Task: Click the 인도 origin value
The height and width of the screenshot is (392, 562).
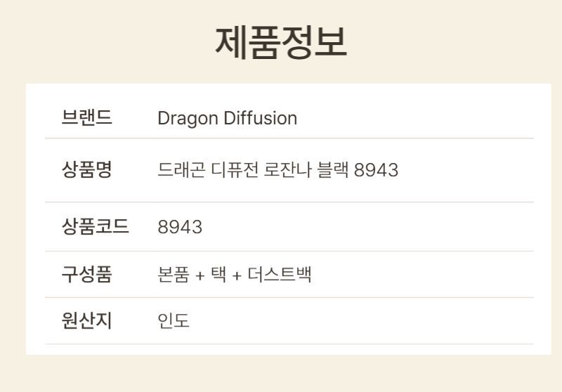Action: pos(174,321)
